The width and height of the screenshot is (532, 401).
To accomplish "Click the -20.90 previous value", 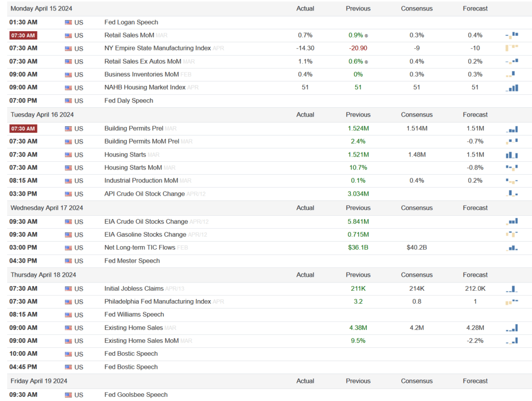I will coord(358,48).
